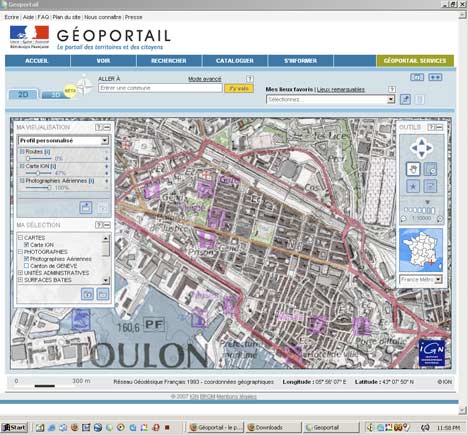The image size is (468, 435).
Task: Open the GÉOPORTAIL SERVICES tab
Action: (415, 61)
